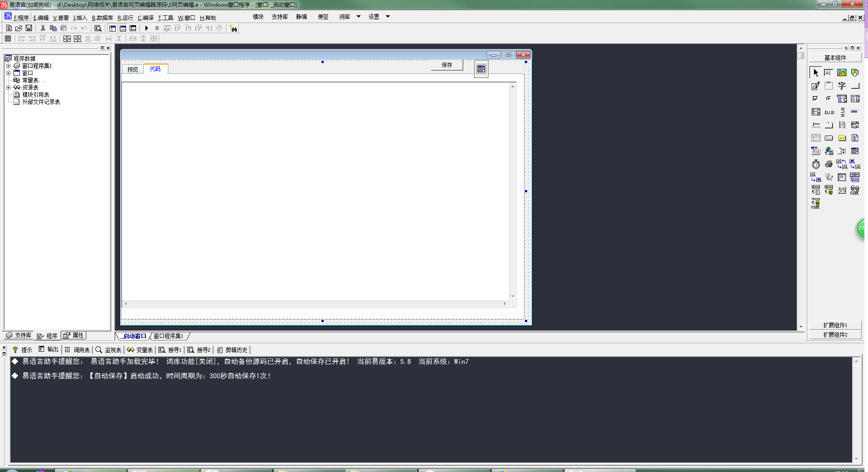
Task: Pick the hyperlink globe component
Action: coord(829,151)
